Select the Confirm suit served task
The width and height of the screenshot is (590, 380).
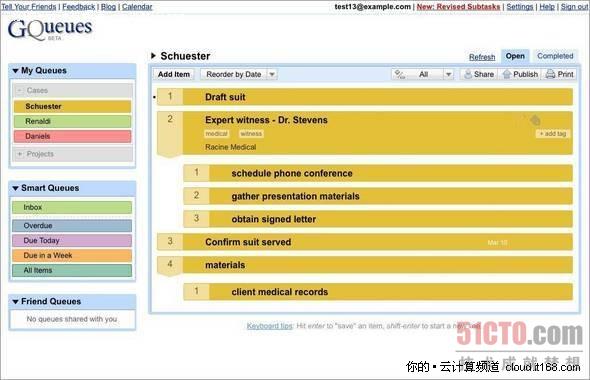(378, 242)
